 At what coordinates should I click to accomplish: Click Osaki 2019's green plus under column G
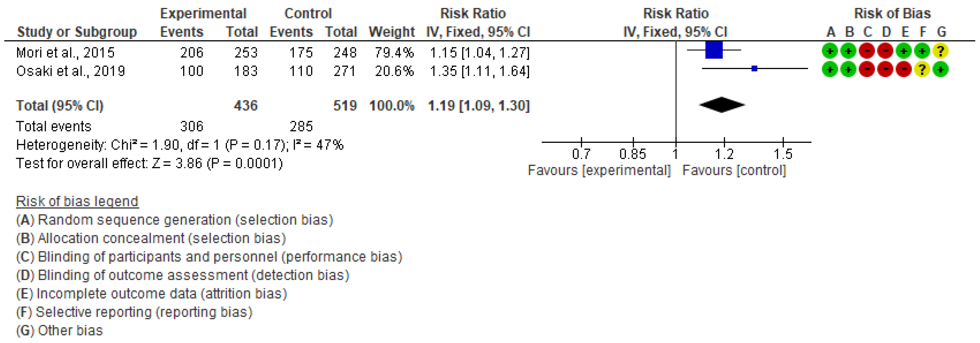tap(940, 70)
